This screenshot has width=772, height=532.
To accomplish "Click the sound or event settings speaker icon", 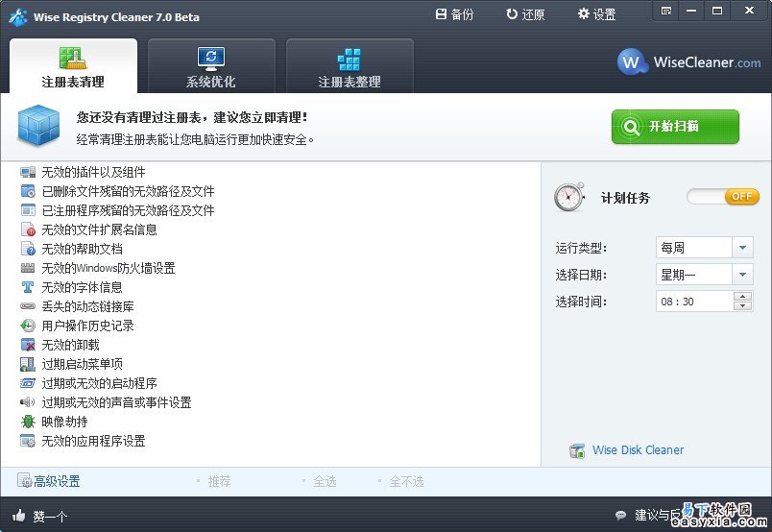I will pos(28,402).
